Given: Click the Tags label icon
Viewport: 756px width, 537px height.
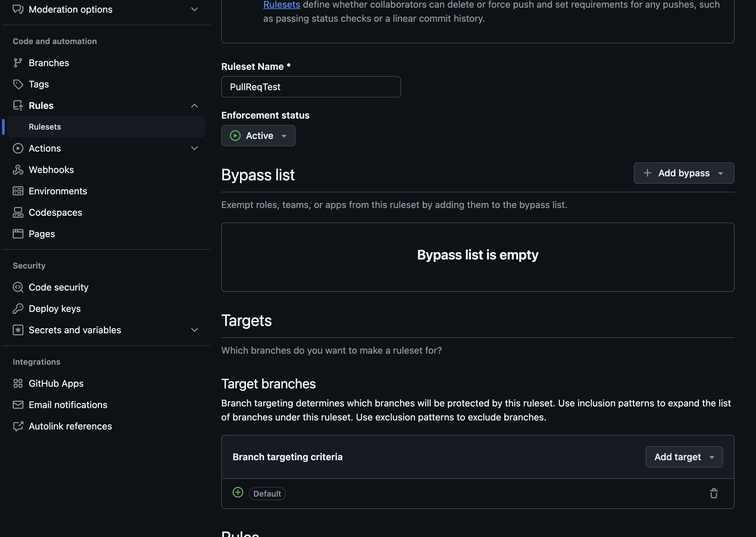Looking at the screenshot, I should coord(18,84).
